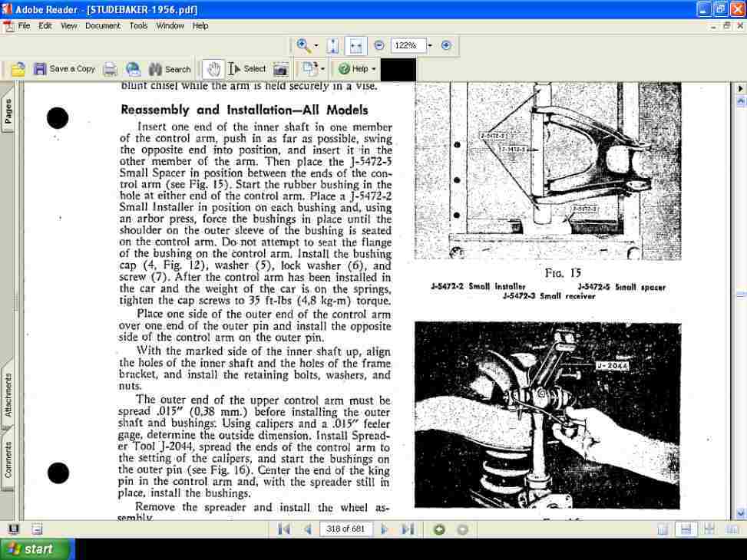Open the Edit menu
Image resolution: width=747 pixels, height=560 pixels.
45,26
